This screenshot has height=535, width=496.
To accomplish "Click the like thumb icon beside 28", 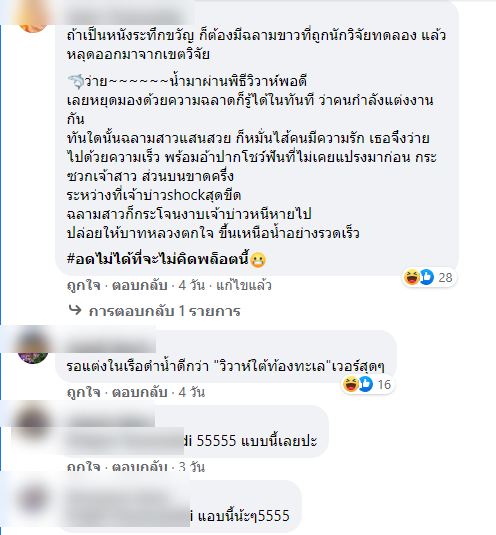I will pos(426,277).
